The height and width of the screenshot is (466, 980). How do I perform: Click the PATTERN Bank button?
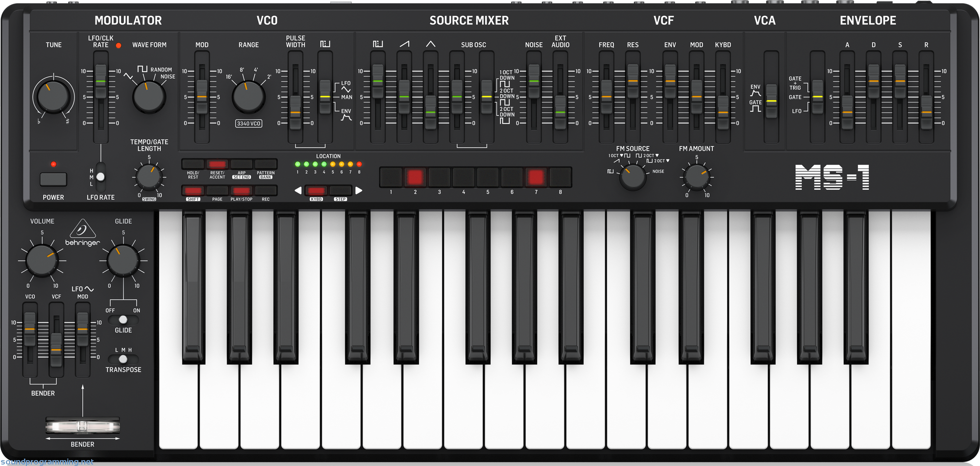point(266,164)
